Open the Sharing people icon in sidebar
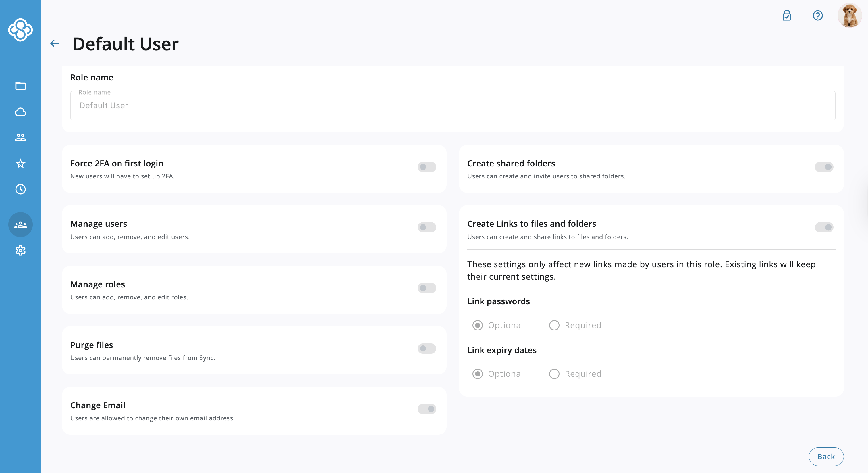Image resolution: width=868 pixels, height=473 pixels. (20, 138)
